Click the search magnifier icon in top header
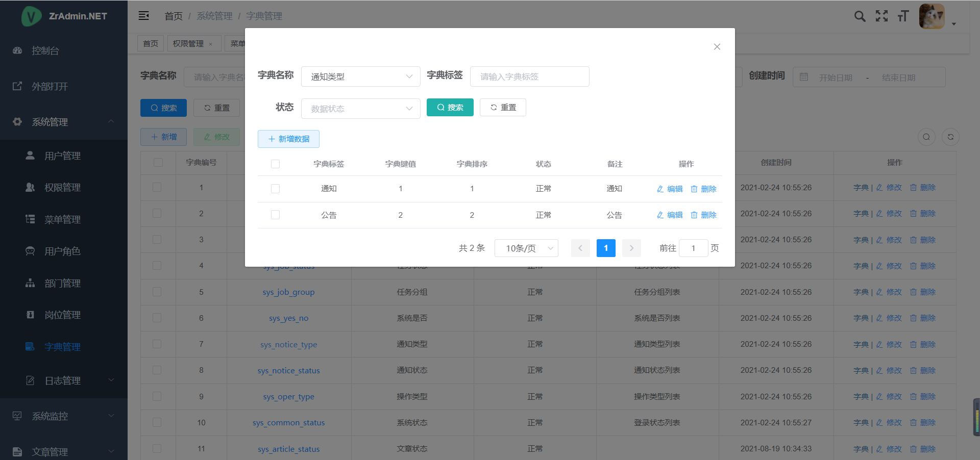The height and width of the screenshot is (460, 980). pos(860,16)
